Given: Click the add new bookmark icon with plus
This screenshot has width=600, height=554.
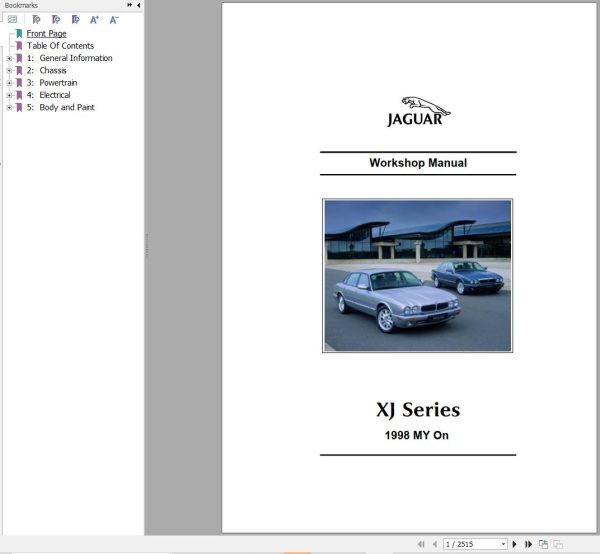Looking at the screenshot, I should click(56, 19).
